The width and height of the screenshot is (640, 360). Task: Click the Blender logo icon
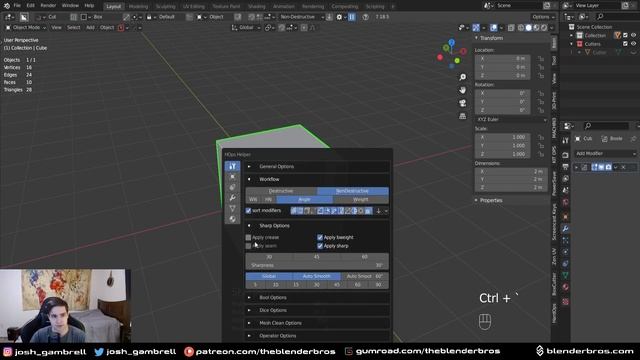6,6
